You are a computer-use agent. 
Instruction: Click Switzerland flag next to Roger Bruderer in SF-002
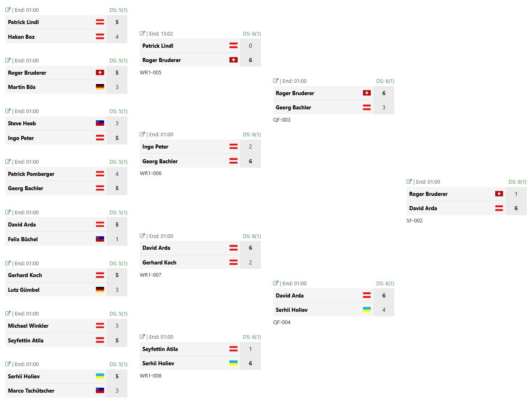[x=499, y=194]
